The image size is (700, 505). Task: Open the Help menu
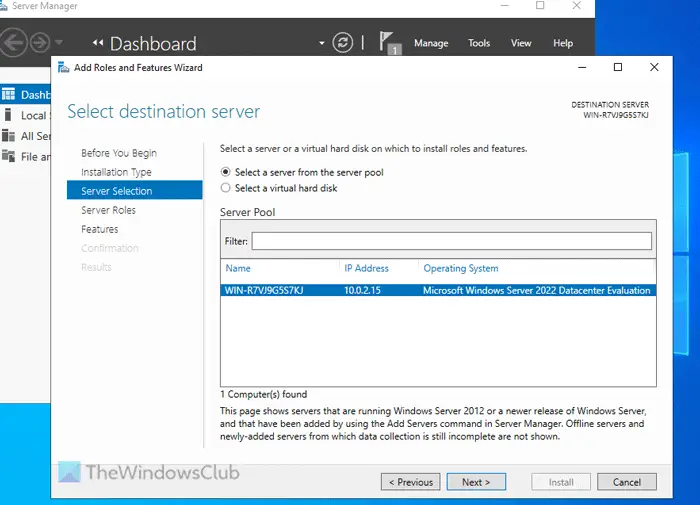click(563, 43)
